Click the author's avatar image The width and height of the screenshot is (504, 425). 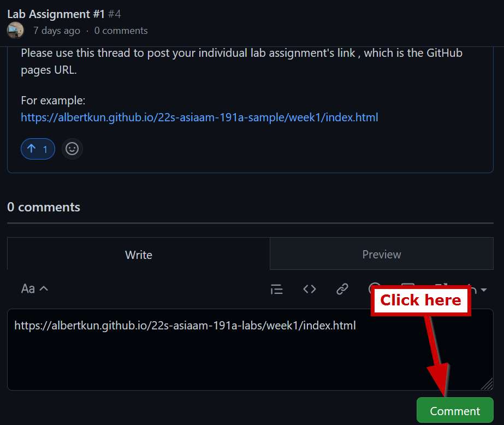coord(15,31)
